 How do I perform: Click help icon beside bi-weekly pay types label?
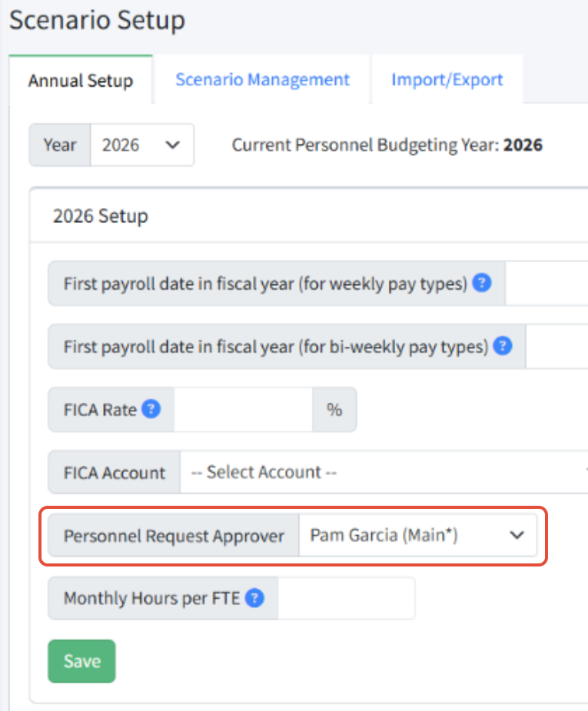pos(503,346)
